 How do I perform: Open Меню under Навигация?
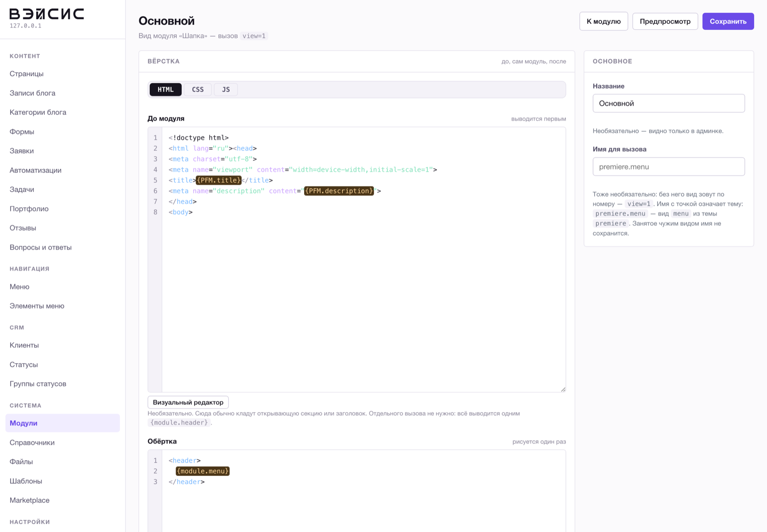(x=20, y=286)
